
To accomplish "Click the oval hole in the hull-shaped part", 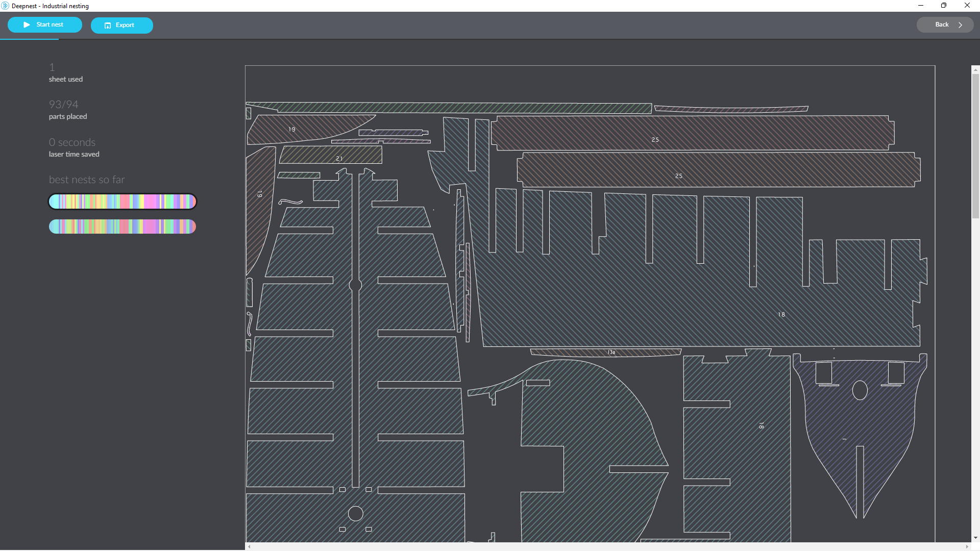I will tap(860, 390).
